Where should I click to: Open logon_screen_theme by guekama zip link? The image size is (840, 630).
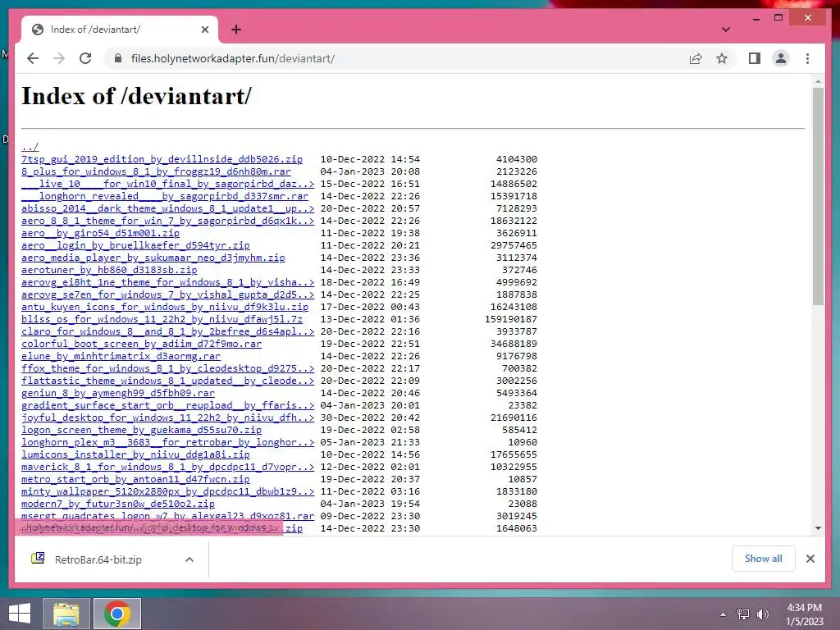click(141, 430)
